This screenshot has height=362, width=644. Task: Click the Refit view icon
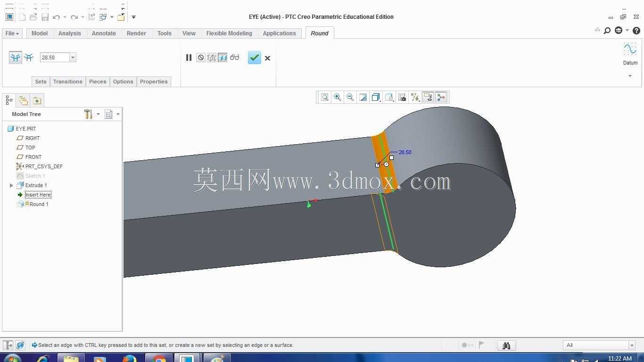point(325,97)
